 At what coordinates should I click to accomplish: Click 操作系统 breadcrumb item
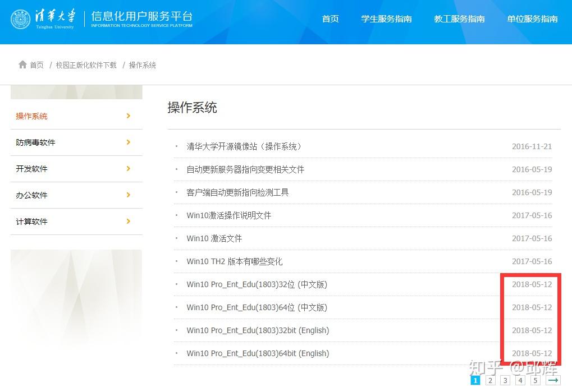142,65
